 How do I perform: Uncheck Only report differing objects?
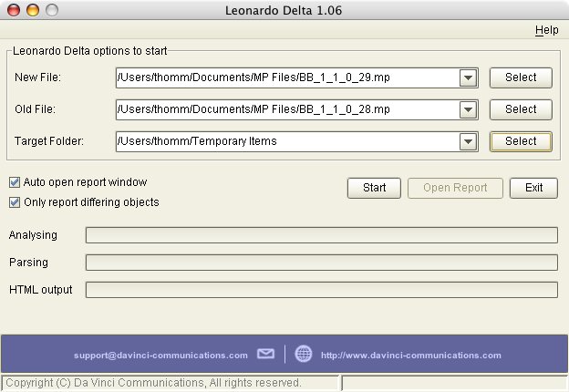(x=15, y=202)
